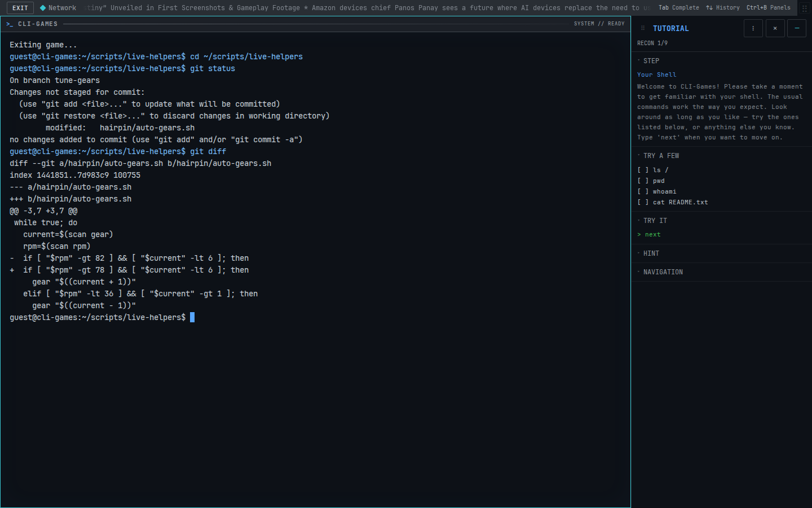The height and width of the screenshot is (508, 812).
Task: Click the 'rpm=$(scan rpm)' line
Action: 57,247
